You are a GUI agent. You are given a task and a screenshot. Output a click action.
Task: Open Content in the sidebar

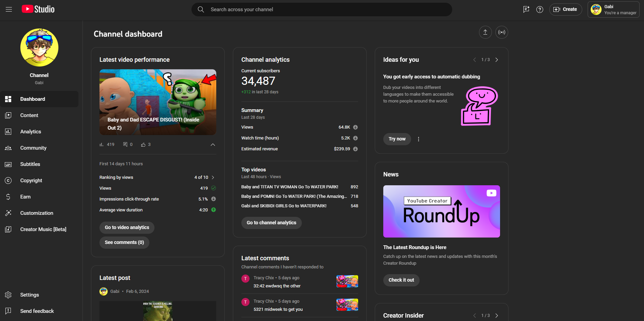tap(39, 115)
